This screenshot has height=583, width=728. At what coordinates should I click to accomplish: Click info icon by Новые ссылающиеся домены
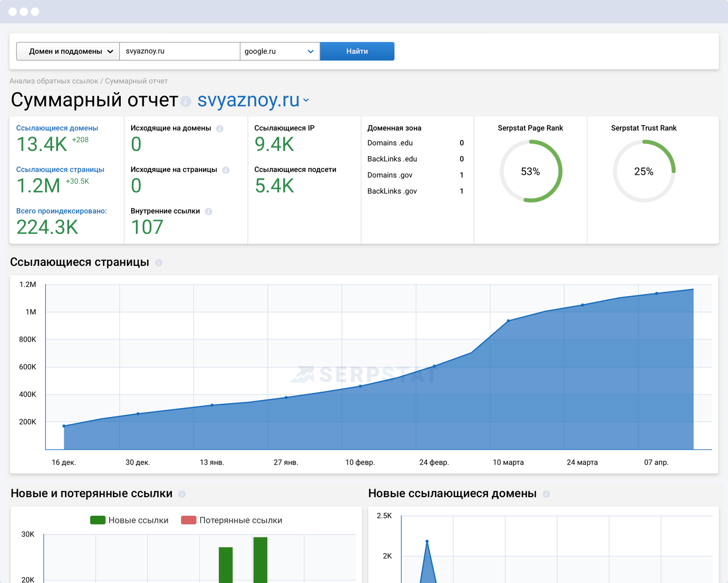(x=546, y=494)
